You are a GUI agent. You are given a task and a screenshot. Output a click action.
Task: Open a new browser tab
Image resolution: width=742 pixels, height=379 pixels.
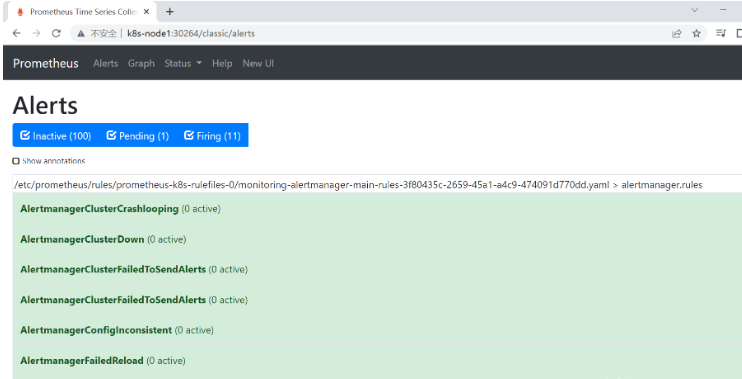click(x=169, y=12)
